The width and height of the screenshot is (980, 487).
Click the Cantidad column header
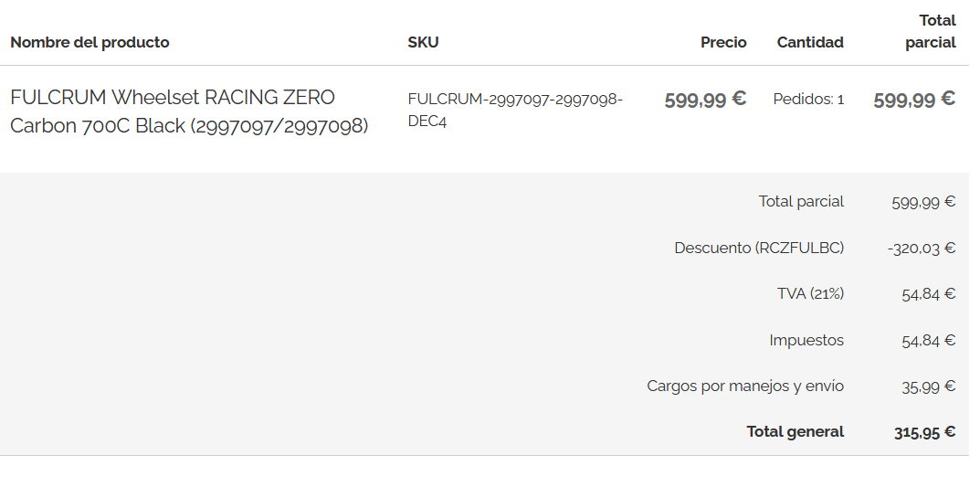point(810,42)
